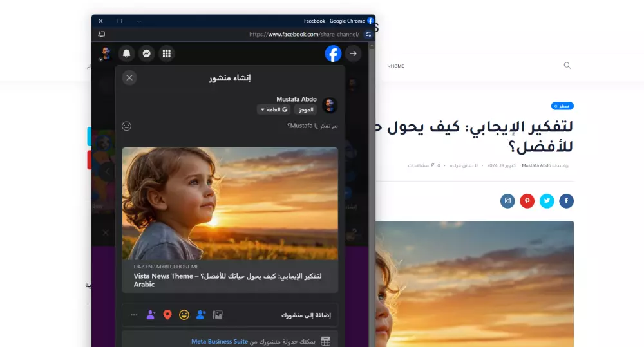This screenshot has width=644, height=347.
Task: Click the Chrome site settings icon in address bar
Action: coord(368,35)
